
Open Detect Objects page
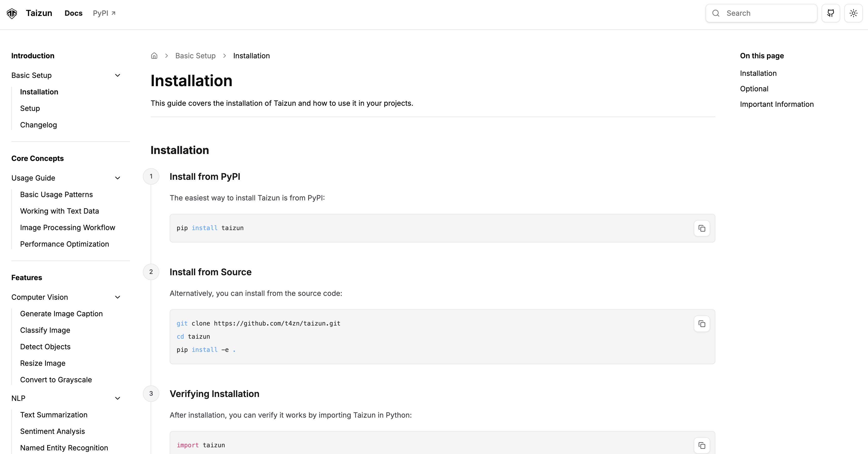[45, 347]
